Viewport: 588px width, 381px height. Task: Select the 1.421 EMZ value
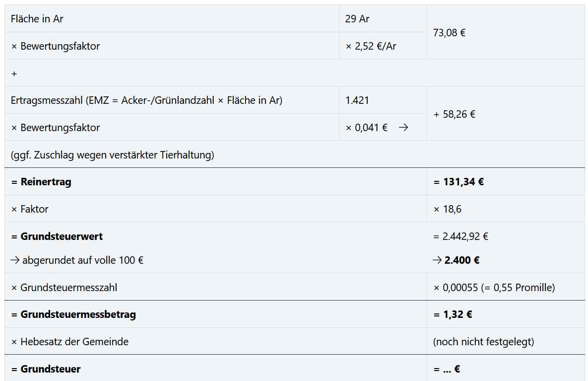(357, 100)
